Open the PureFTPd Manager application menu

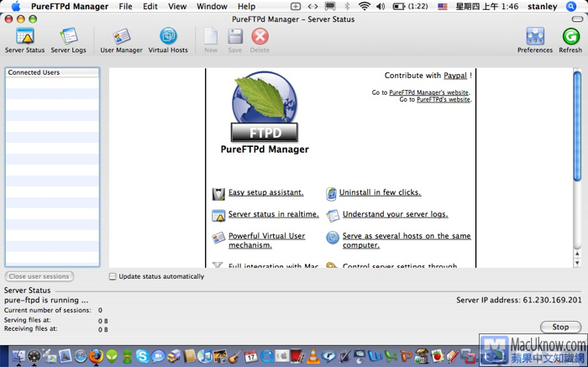[x=70, y=7]
